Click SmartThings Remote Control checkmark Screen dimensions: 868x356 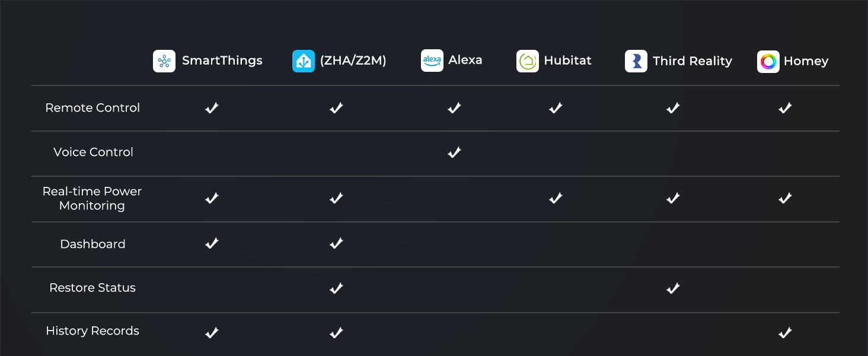pos(212,108)
